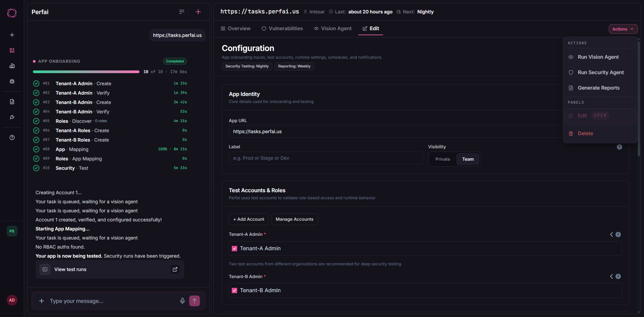Collapse the Tenant-B Admin chevron
The height and width of the screenshot is (317, 644).
[611, 276]
